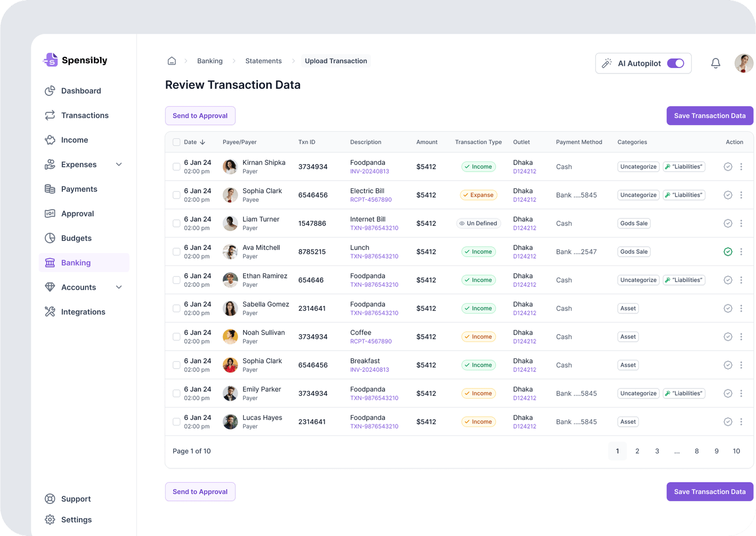Expand the Accounts submenu chevron
Image resolution: width=756 pixels, height=536 pixels.
click(x=119, y=287)
